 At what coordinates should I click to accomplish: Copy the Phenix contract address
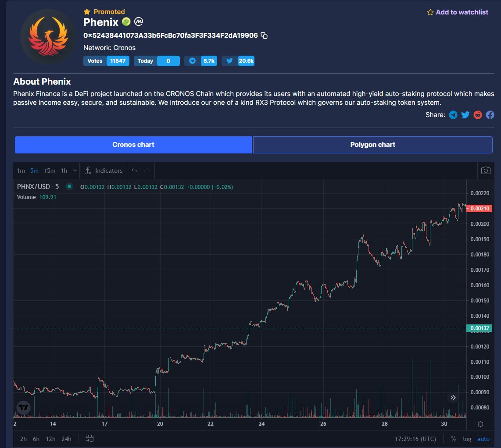pyautogui.click(x=264, y=36)
